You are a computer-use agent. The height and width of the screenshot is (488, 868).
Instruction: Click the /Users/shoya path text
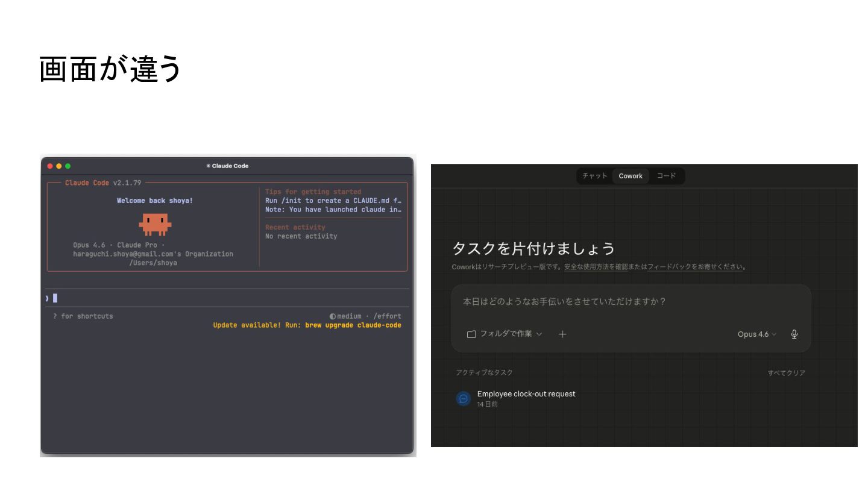(153, 263)
